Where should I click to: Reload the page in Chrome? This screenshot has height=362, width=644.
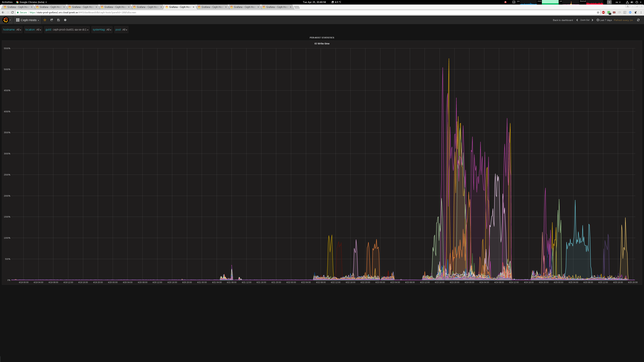coord(12,12)
